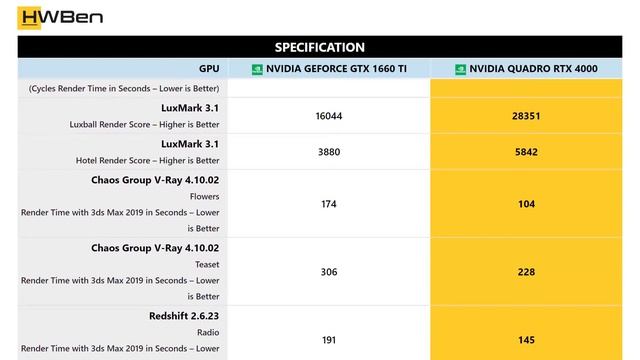This screenshot has width=640, height=360.
Task: Click Render Time description under Radio
Action: coord(120,349)
